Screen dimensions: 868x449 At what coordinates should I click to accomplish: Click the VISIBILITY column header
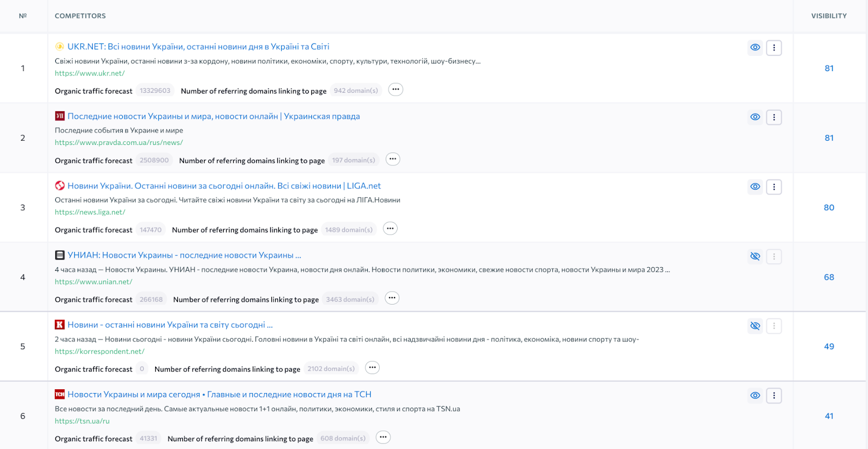click(828, 16)
